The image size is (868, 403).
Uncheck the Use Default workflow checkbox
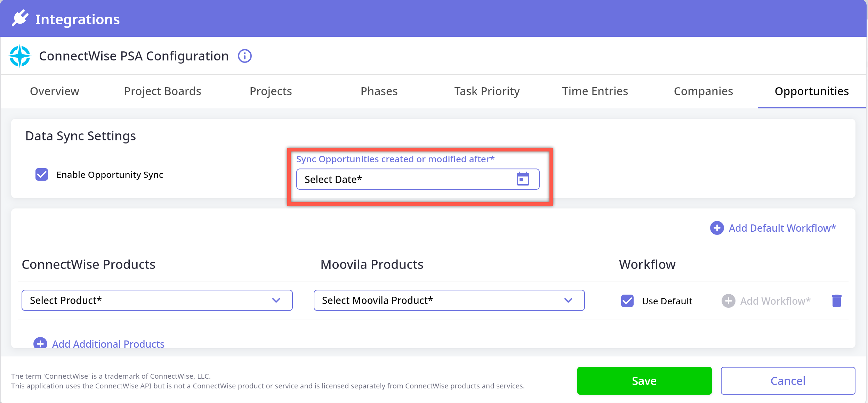click(627, 301)
